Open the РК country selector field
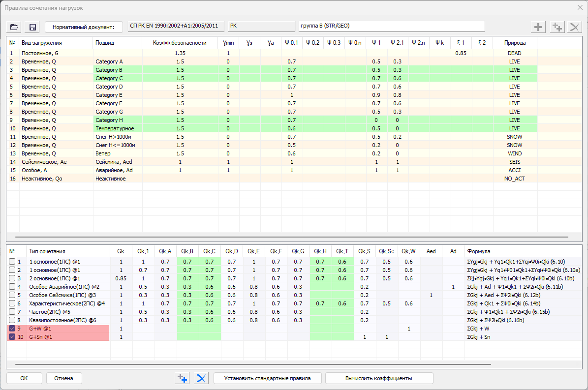The height and width of the screenshot is (390, 588). (x=261, y=26)
